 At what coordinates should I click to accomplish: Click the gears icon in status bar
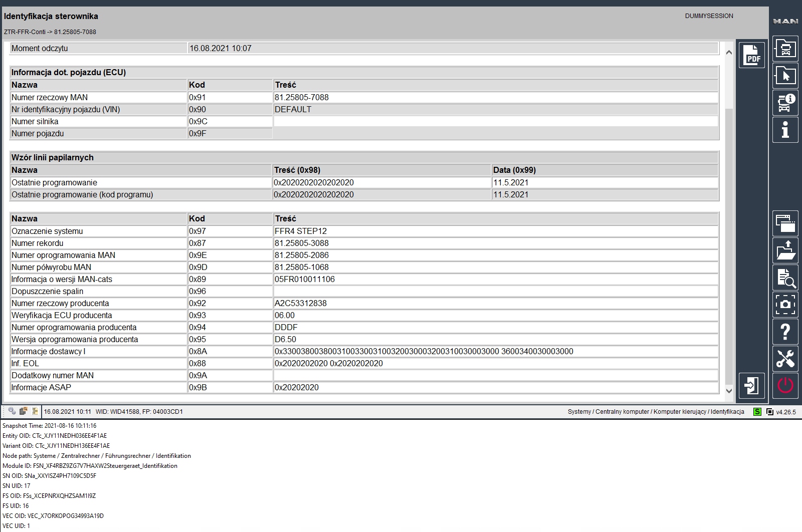(12, 411)
